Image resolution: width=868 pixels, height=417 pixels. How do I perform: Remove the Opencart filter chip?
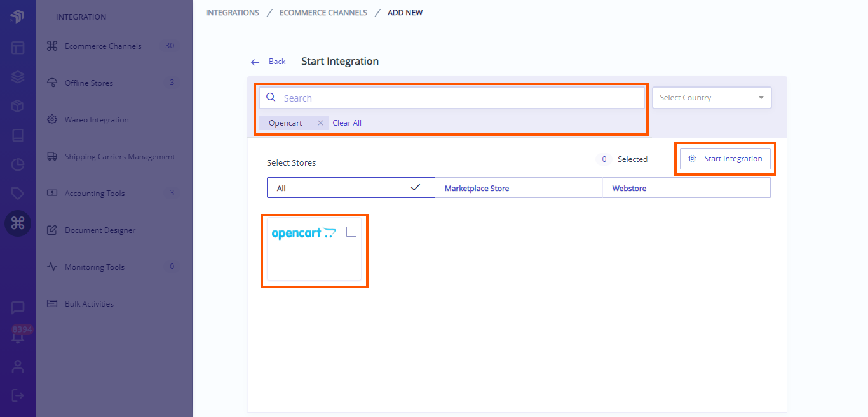pos(320,123)
